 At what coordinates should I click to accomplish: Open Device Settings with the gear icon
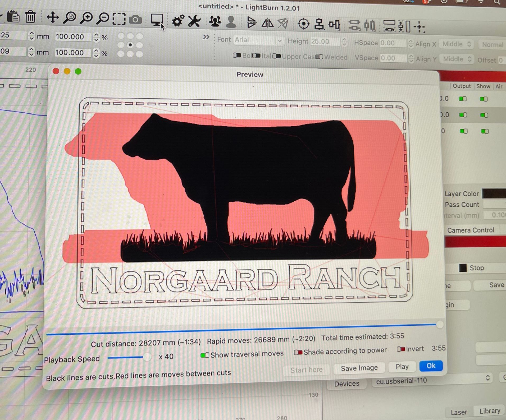178,20
